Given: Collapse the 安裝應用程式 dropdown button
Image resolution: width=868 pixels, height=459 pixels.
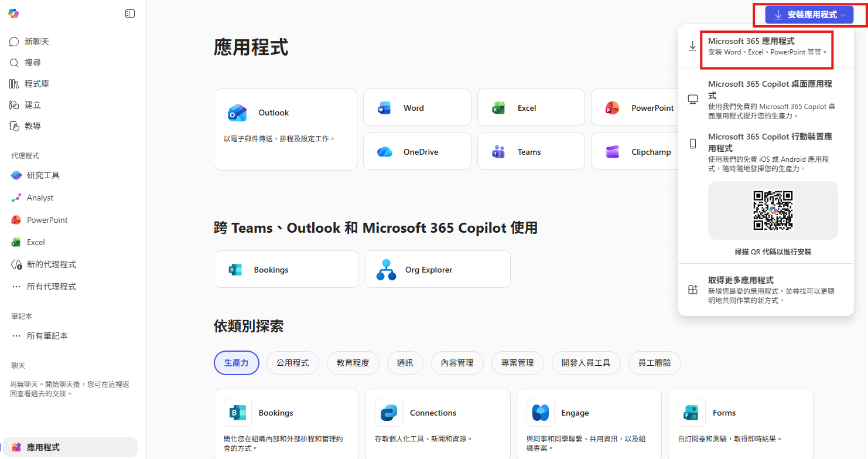Looking at the screenshot, I should 809,15.
